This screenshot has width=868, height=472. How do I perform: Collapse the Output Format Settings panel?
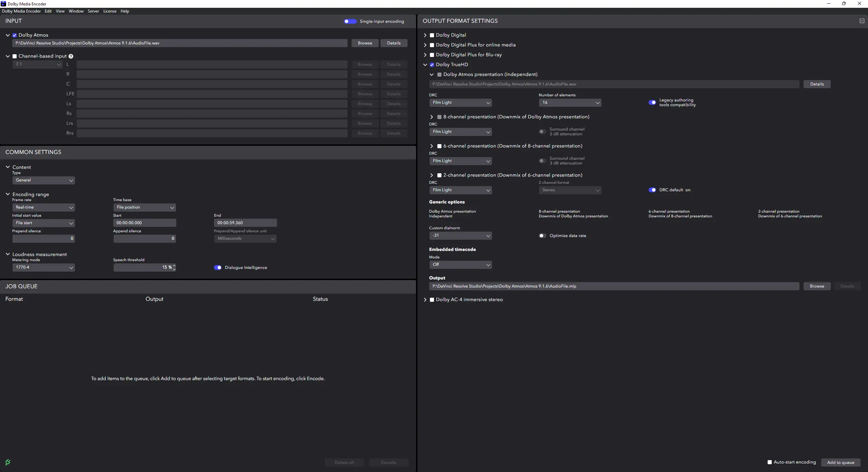[862, 21]
